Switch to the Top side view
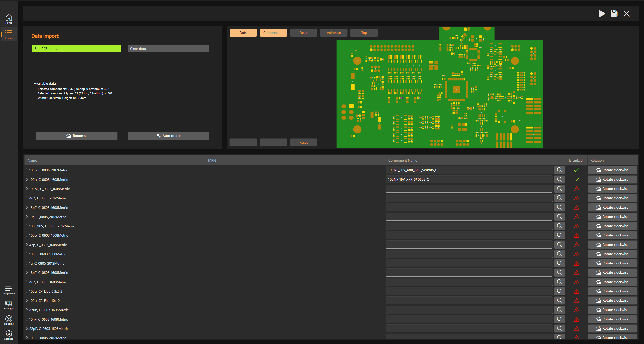This screenshot has height=344, width=644. point(364,33)
